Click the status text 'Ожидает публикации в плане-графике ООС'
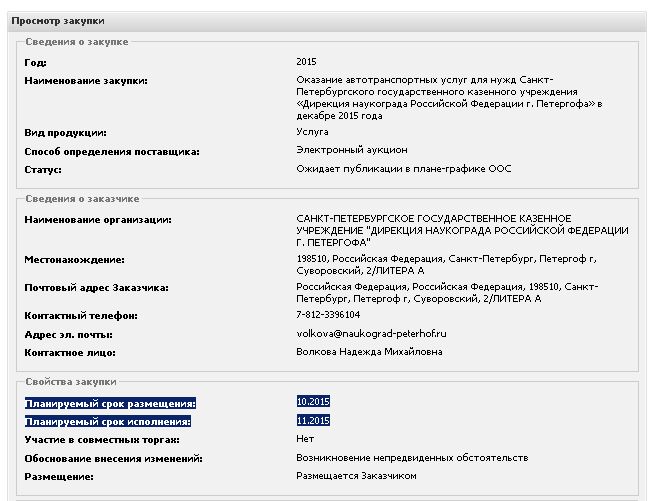 (x=403, y=169)
